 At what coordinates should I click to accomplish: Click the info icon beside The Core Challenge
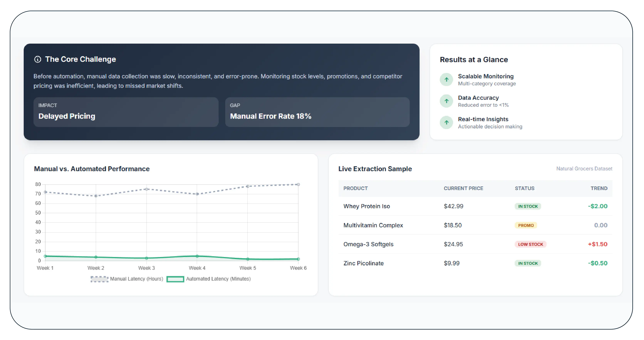38,59
